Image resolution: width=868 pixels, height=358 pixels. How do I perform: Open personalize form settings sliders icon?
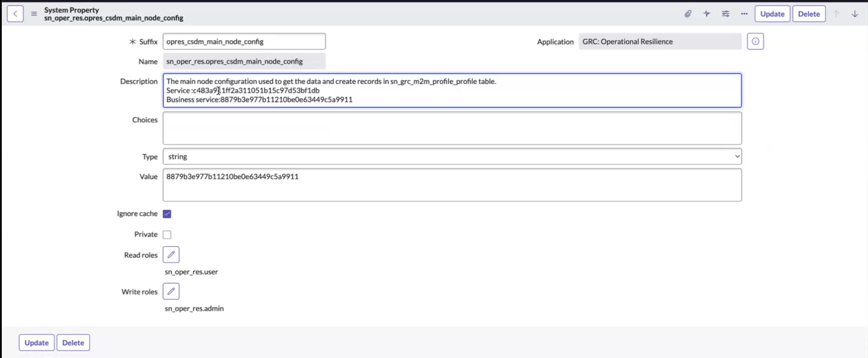click(x=725, y=14)
